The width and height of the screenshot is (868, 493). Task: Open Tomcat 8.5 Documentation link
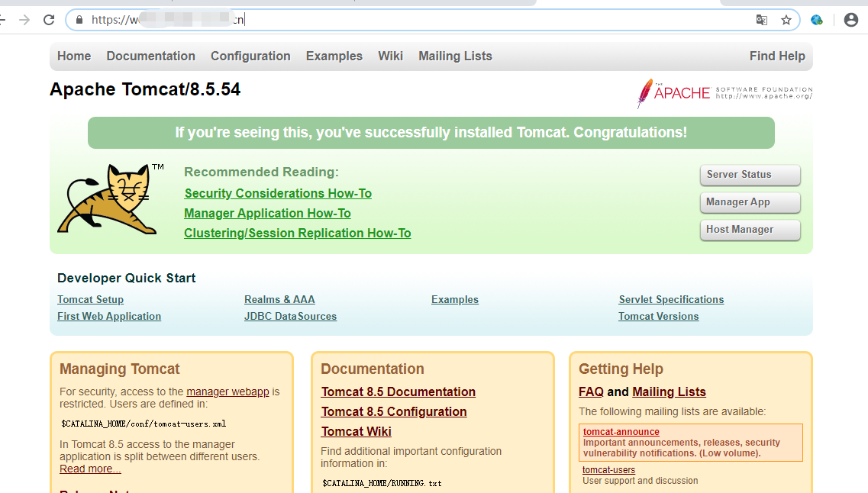[x=398, y=391]
